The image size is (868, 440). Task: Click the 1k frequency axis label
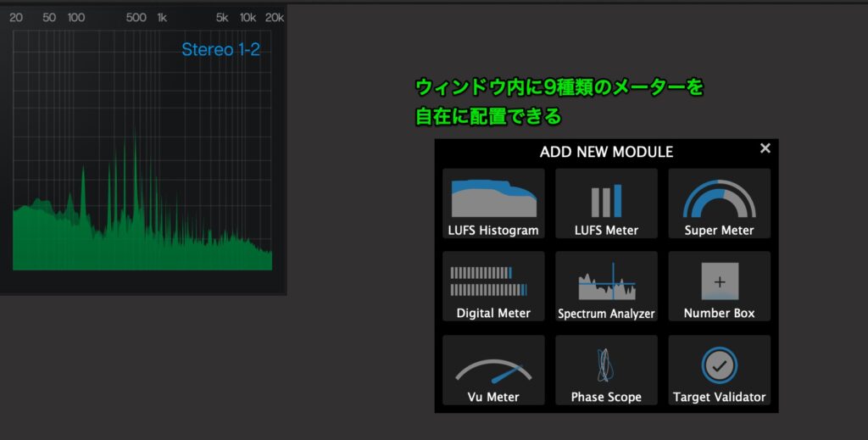click(162, 18)
